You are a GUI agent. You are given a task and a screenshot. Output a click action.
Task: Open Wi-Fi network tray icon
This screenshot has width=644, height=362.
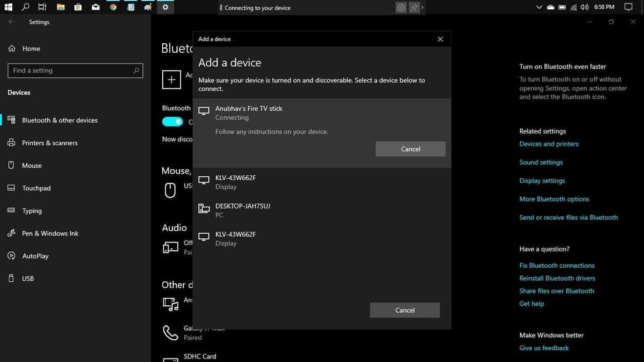574,7
